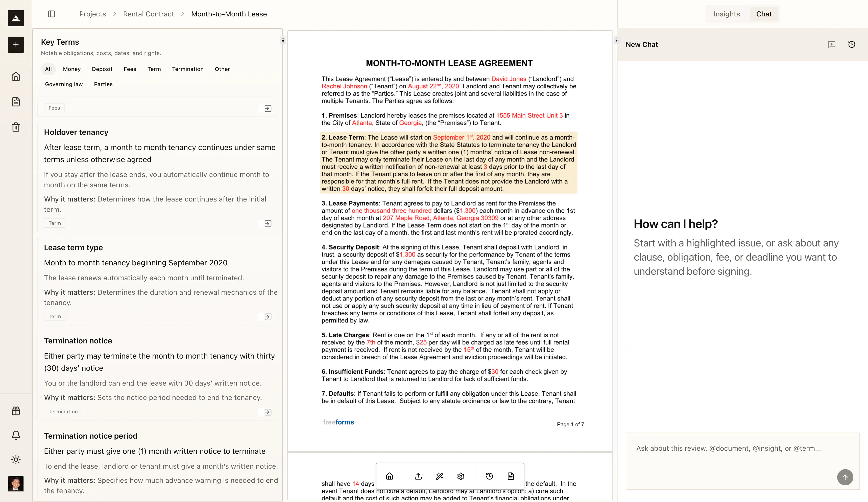Click the Termination tag on Termination notice card
The height and width of the screenshot is (502, 868).
(x=63, y=411)
